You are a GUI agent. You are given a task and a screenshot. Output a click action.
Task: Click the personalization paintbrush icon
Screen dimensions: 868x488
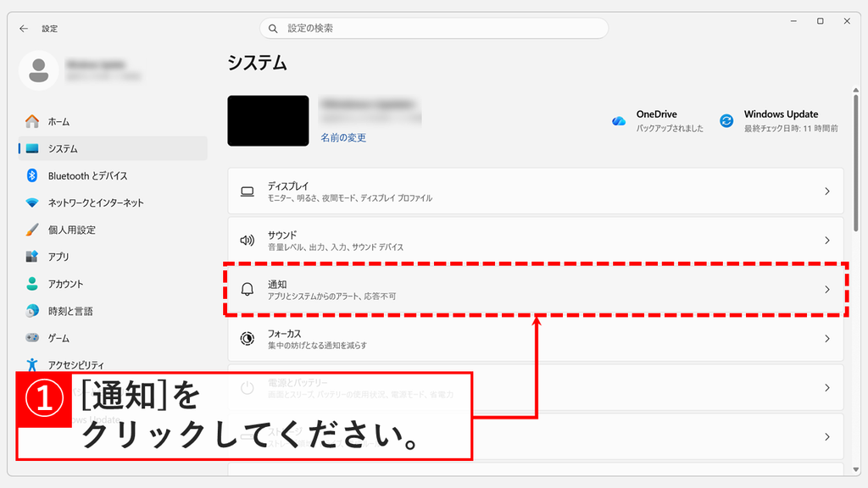coord(32,230)
